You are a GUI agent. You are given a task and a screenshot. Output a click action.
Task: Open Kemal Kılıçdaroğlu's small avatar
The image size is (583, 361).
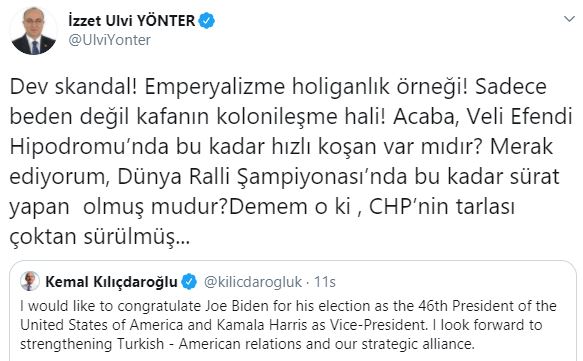click(30, 281)
